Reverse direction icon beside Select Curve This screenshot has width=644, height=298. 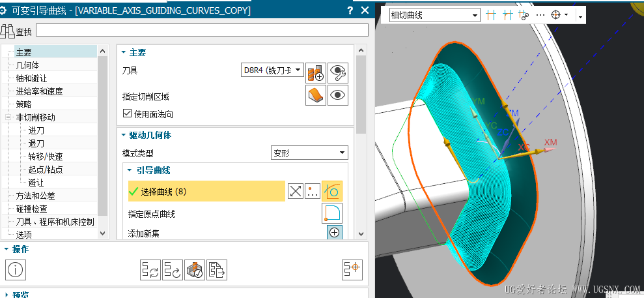click(x=296, y=191)
